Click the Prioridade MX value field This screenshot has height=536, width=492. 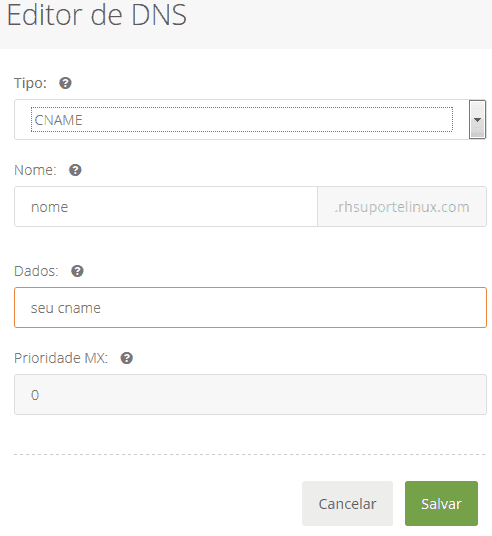tap(250, 394)
